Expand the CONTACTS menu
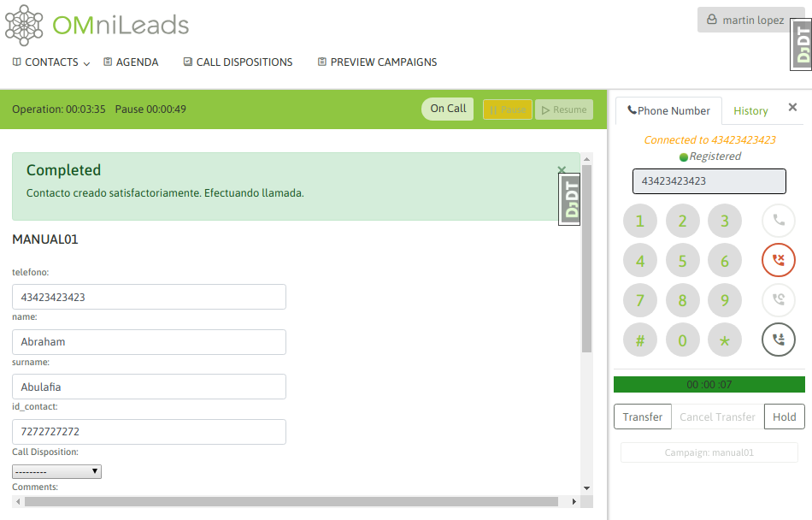The width and height of the screenshot is (812, 520). click(51, 62)
